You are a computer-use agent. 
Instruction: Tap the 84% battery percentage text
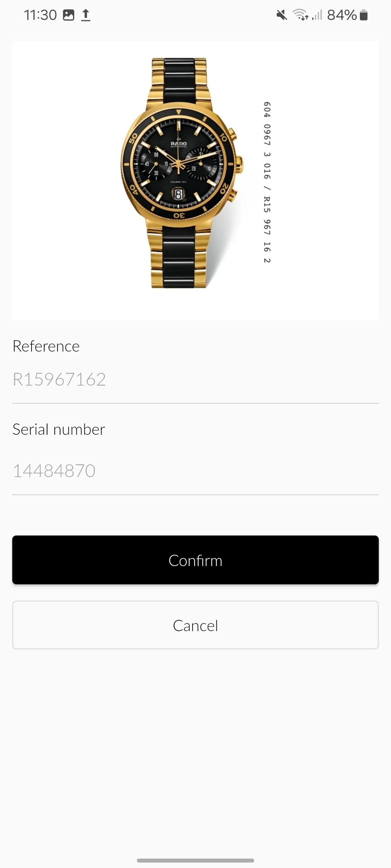(x=342, y=15)
